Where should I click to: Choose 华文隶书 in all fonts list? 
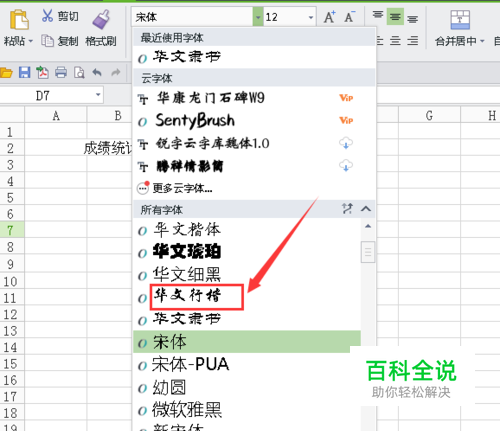pyautogui.click(x=247, y=319)
